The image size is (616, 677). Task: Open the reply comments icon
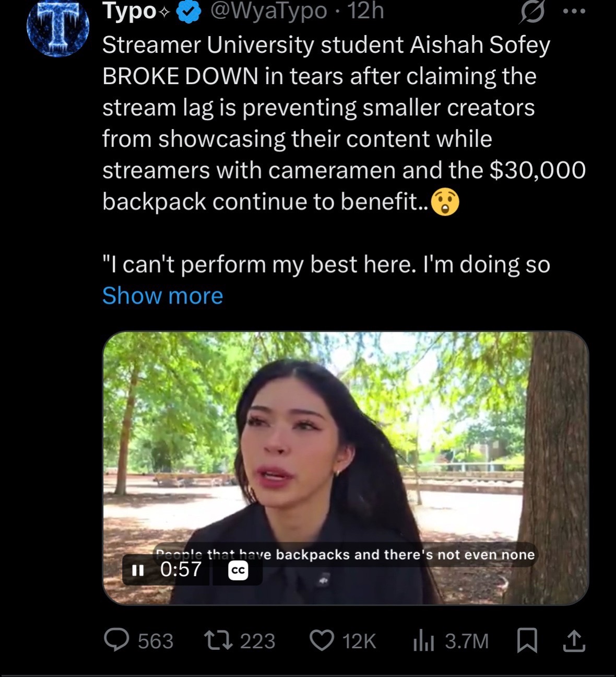116,640
